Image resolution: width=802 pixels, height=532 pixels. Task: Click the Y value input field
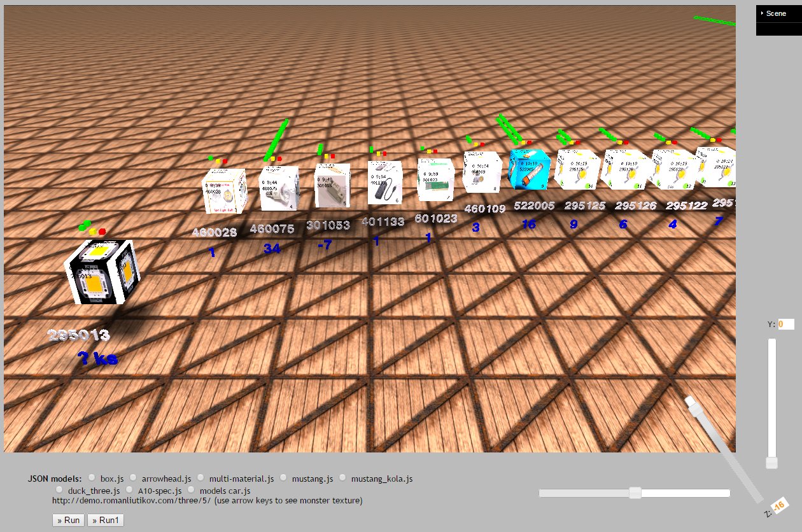click(786, 324)
